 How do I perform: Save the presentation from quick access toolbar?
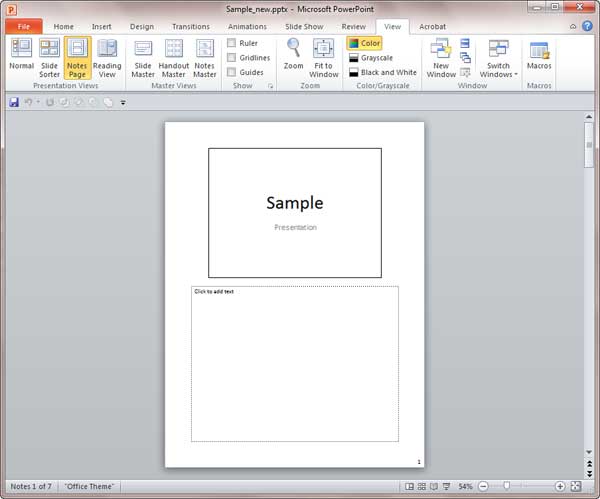(x=14, y=102)
